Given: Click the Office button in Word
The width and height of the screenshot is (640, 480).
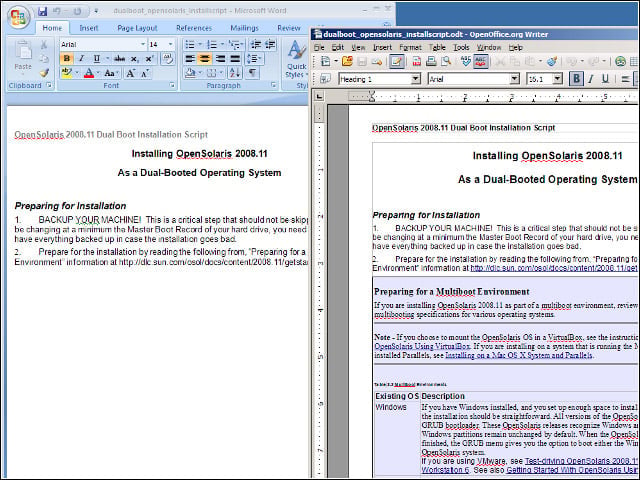Looking at the screenshot, I should point(18,17).
